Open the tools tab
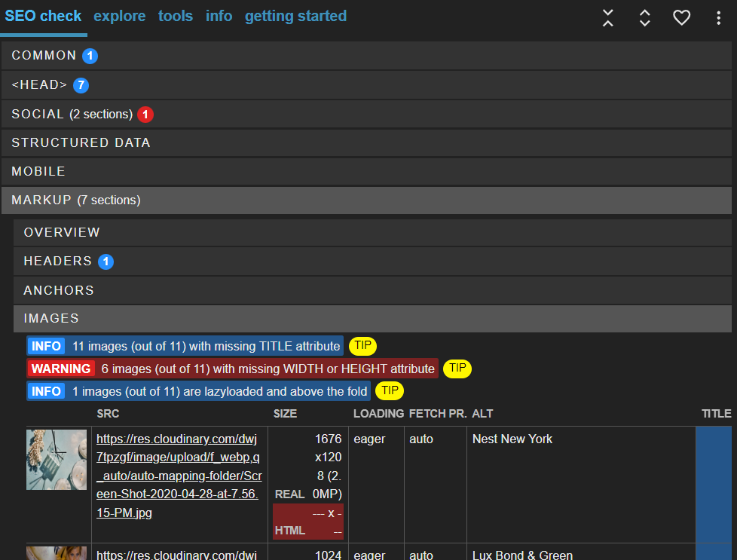 (176, 17)
